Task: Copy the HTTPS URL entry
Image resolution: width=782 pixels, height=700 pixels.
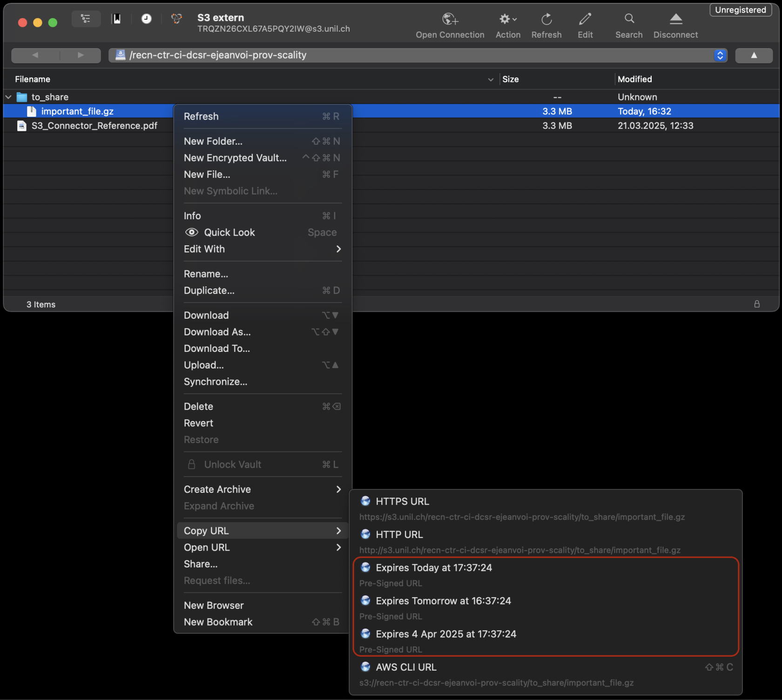Action: (402, 502)
